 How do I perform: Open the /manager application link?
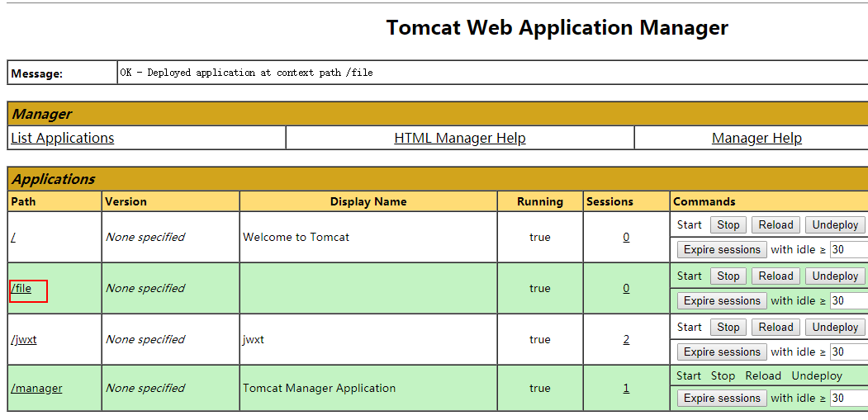coord(36,388)
